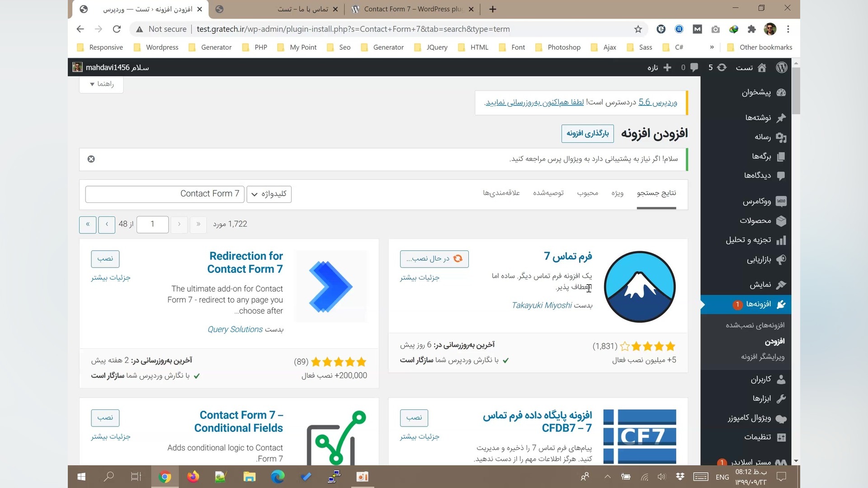Image resolution: width=868 pixels, height=488 pixels.
Task: Open Appearance 'نمایش' in sidebar
Action: pos(768,285)
